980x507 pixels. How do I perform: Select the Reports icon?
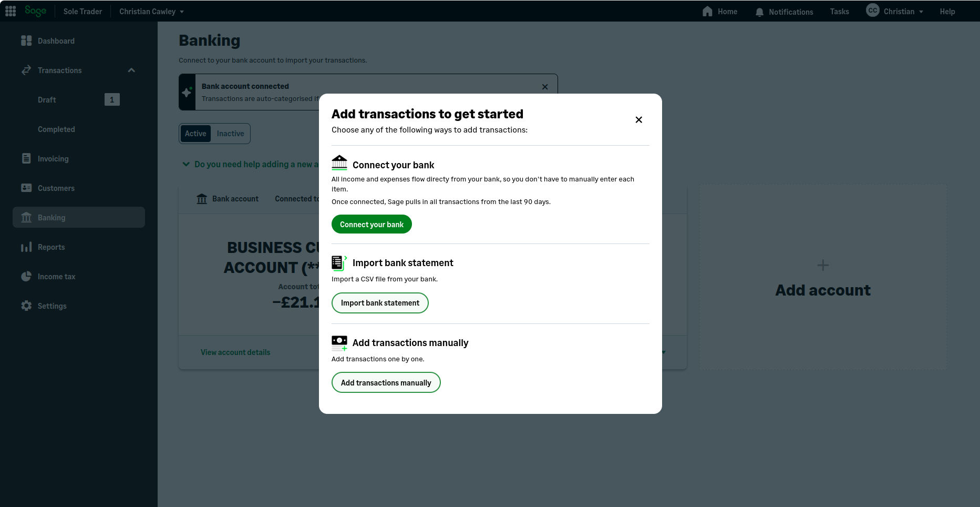[26, 247]
